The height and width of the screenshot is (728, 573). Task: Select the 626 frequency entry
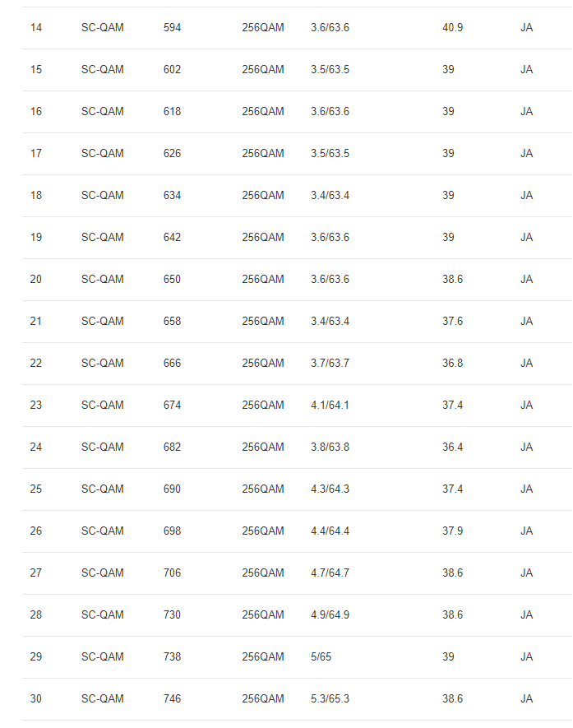point(172,154)
